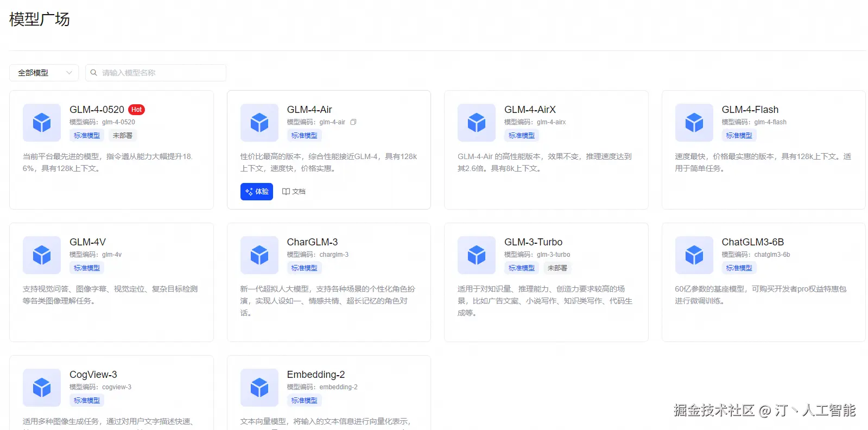Click the Embedding-2 cube icon
This screenshot has width=868, height=430.
pos(259,388)
